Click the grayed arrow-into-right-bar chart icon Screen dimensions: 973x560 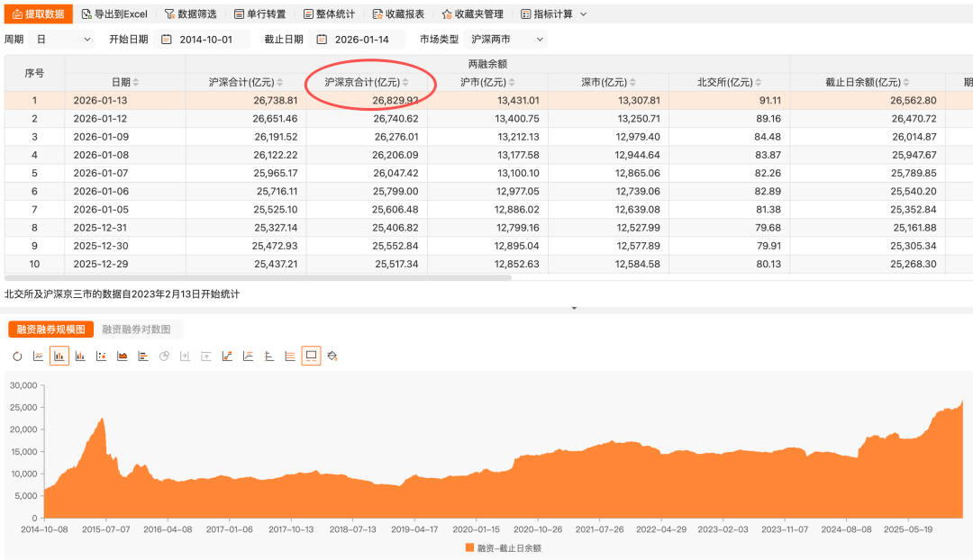(185, 356)
